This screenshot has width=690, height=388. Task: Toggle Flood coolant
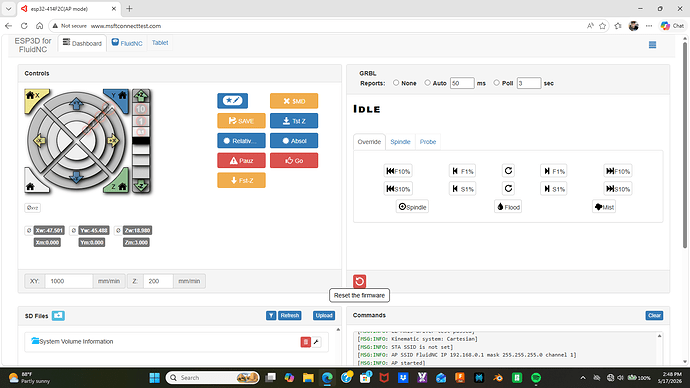[508, 207]
